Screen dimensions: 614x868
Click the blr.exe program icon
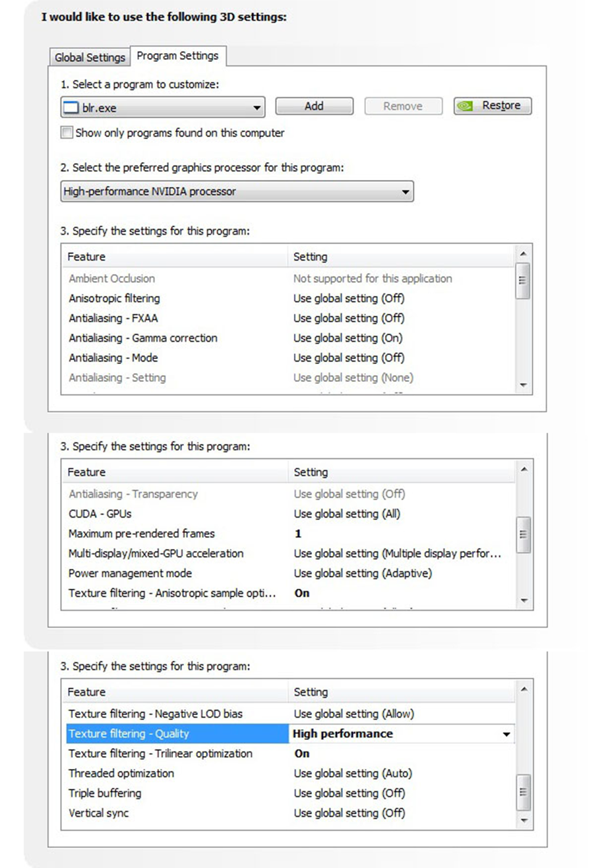(x=71, y=107)
